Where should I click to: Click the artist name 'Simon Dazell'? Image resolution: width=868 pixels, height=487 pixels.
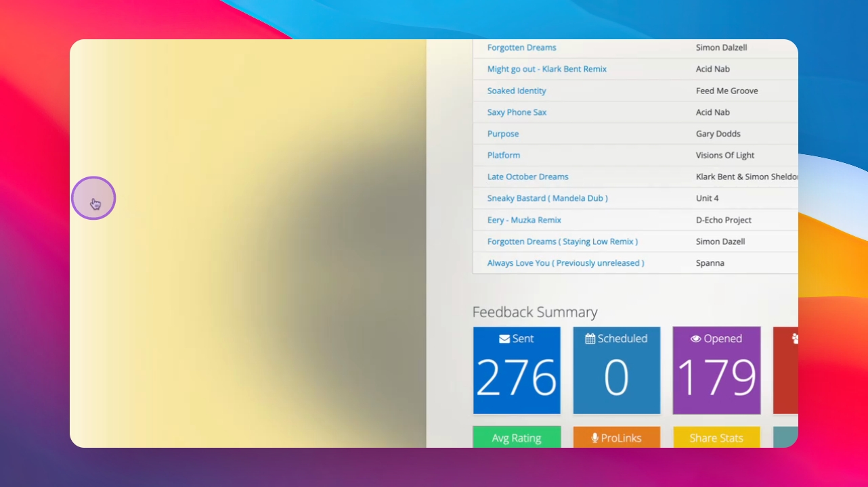coord(720,241)
